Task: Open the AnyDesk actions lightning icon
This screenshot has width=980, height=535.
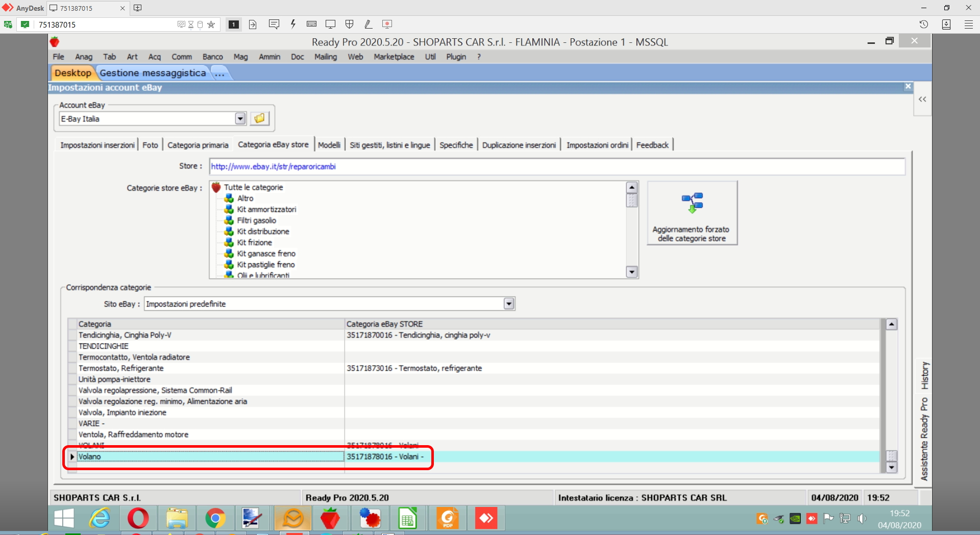Action: [293, 24]
